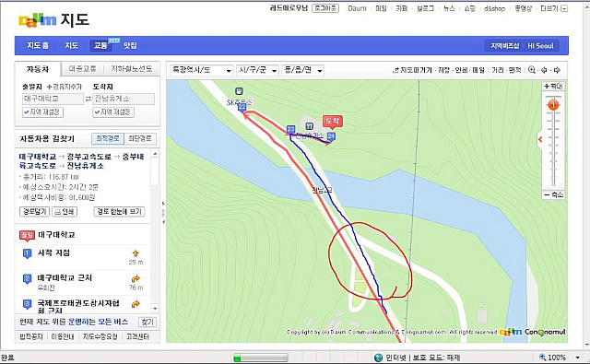Viewport: 590px width, 364px height.
Task: Select step 1 시작 지점 marker icon
Action: 27,253
